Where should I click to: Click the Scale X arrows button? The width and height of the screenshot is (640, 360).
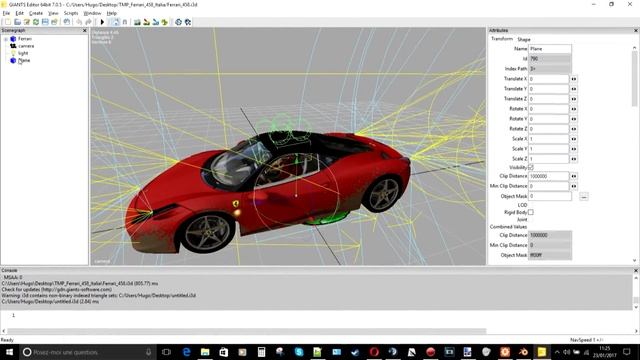coord(574,139)
